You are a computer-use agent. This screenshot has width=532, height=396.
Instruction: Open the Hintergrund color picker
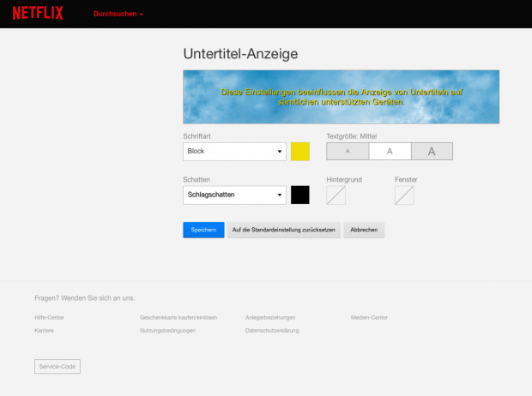[x=336, y=195]
